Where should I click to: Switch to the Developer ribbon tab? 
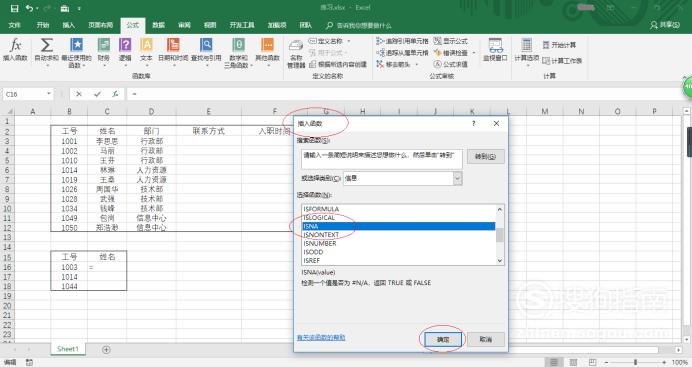coord(242,25)
